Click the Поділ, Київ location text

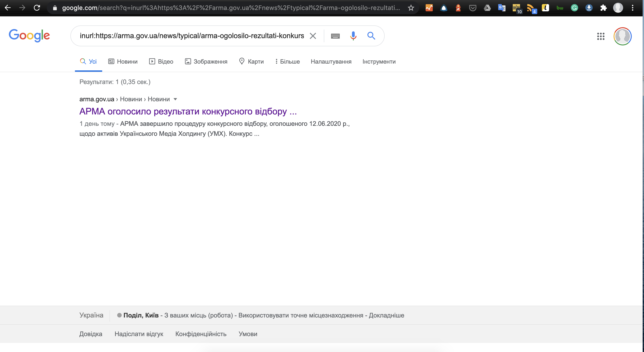141,315
